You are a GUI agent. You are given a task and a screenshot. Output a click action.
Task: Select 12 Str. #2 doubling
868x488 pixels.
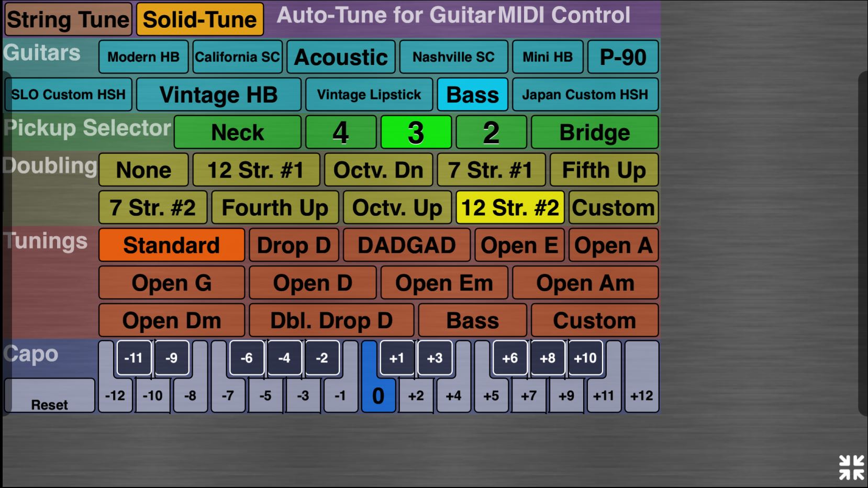[510, 207]
